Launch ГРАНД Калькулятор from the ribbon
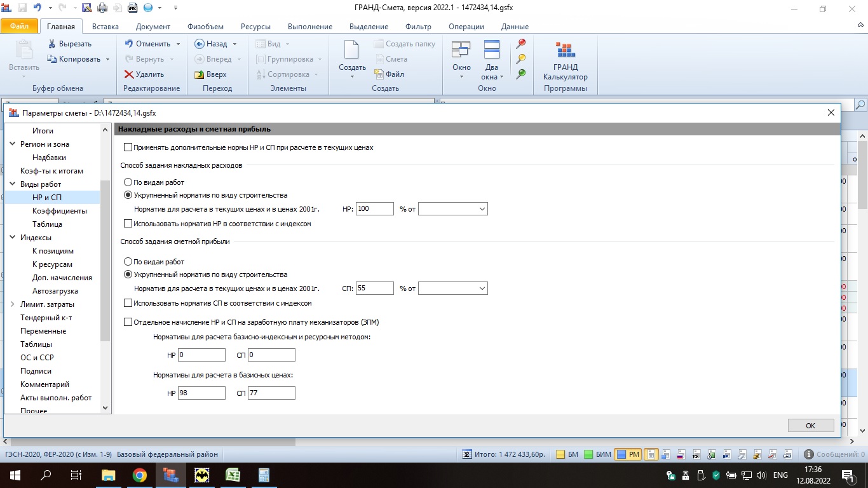This screenshot has height=488, width=868. 565,60
